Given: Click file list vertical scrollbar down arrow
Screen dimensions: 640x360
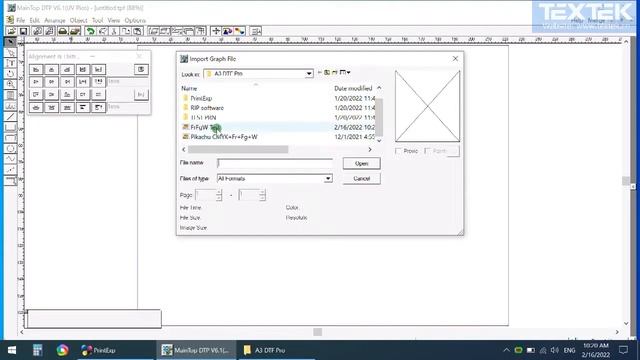Looking at the screenshot, I should click(x=379, y=140).
